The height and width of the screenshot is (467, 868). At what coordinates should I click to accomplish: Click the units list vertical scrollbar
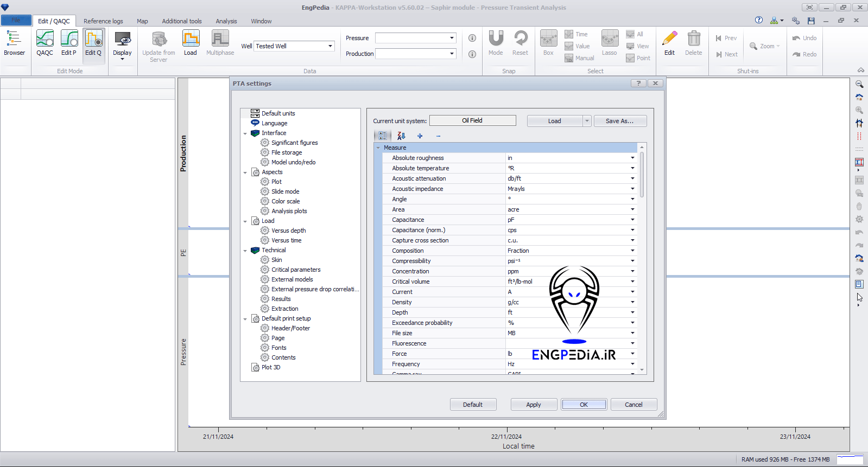642,174
